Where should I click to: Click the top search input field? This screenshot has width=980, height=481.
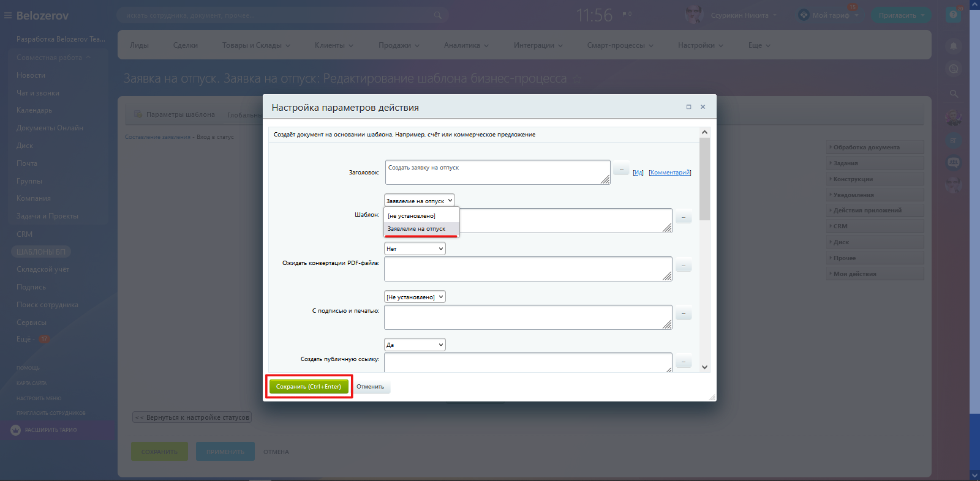click(x=282, y=15)
